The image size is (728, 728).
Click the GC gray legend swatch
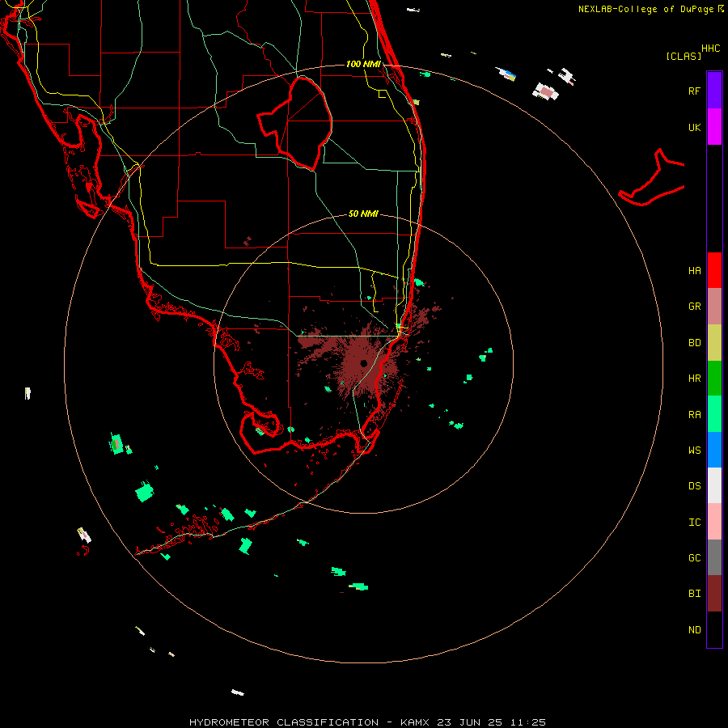pyautogui.click(x=714, y=557)
